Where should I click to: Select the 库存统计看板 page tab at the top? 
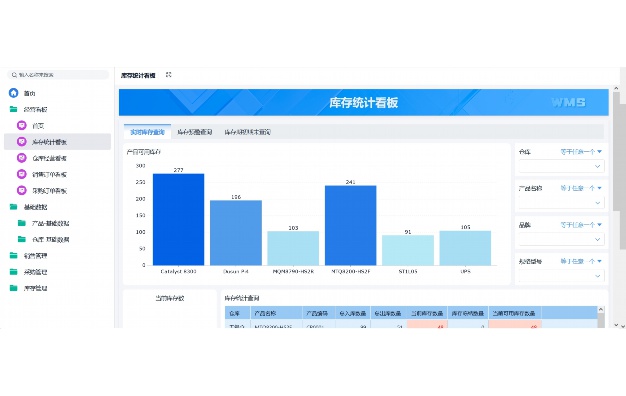coord(138,75)
